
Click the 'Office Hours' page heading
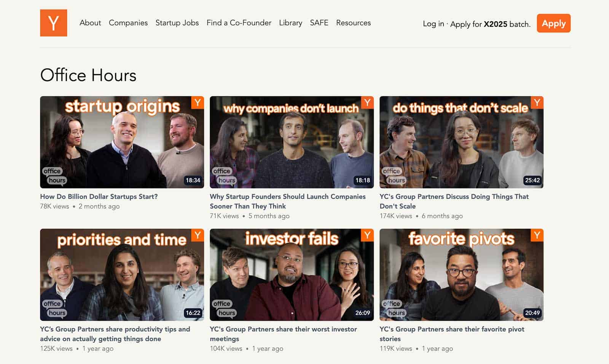pos(88,75)
